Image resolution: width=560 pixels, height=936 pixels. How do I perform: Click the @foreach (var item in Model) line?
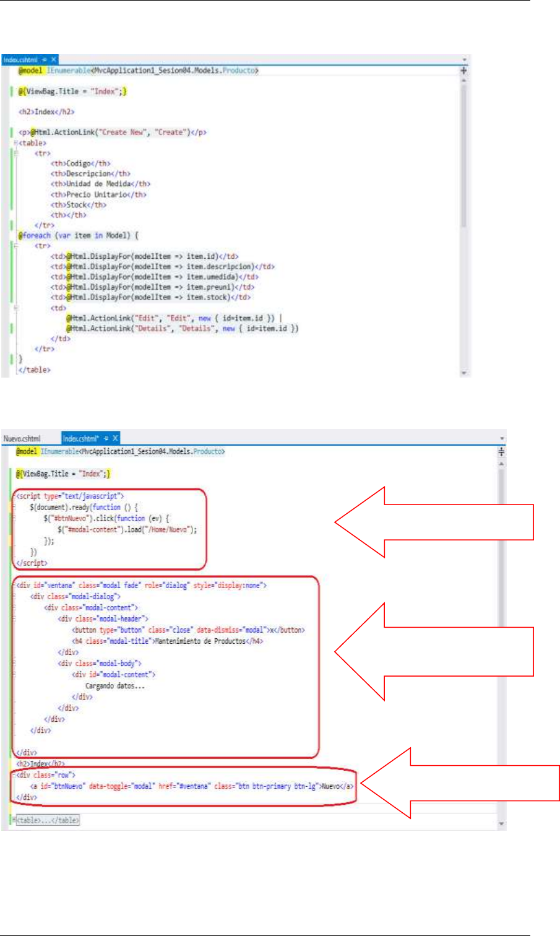[x=79, y=236]
